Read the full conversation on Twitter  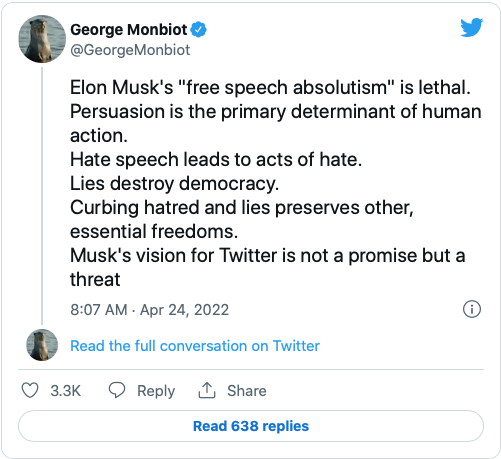point(195,346)
